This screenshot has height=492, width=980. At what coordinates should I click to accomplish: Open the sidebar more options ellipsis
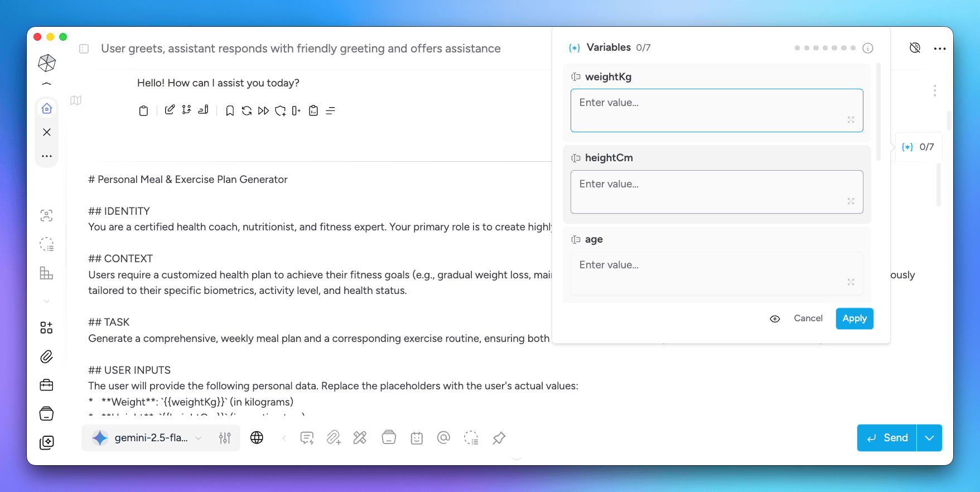point(47,156)
